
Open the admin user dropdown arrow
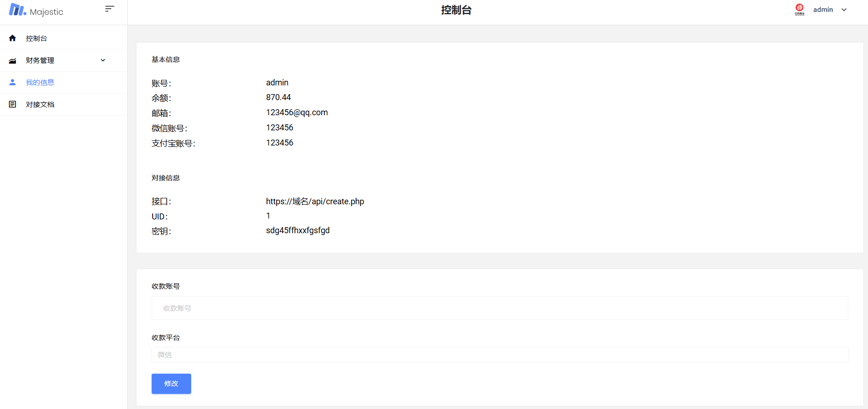tap(844, 10)
